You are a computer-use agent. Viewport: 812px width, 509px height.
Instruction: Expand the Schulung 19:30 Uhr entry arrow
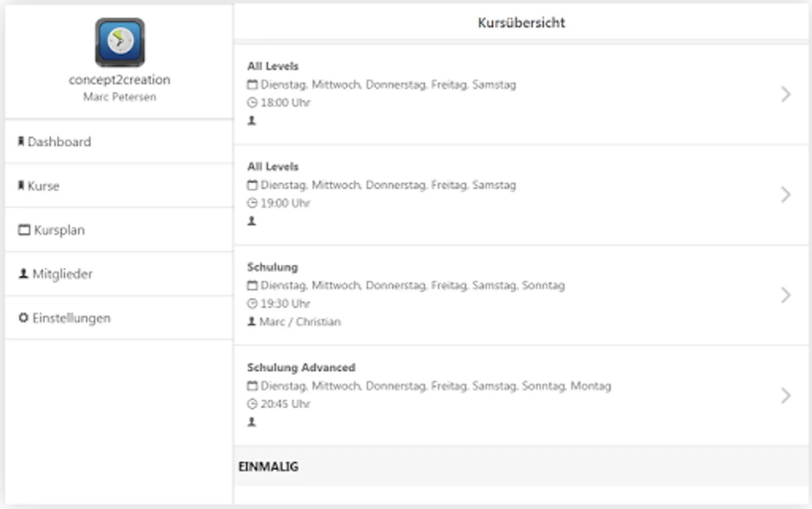coord(785,295)
